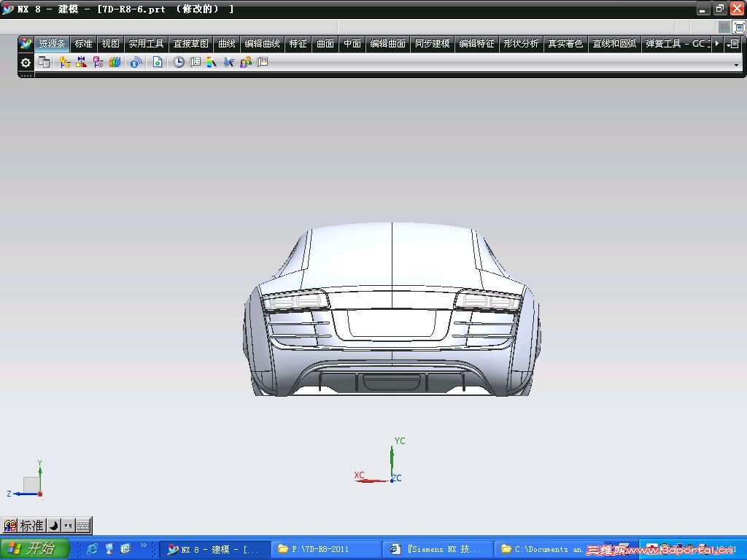Select the 同步建模 tab
This screenshot has width=747, height=560.
432,44
